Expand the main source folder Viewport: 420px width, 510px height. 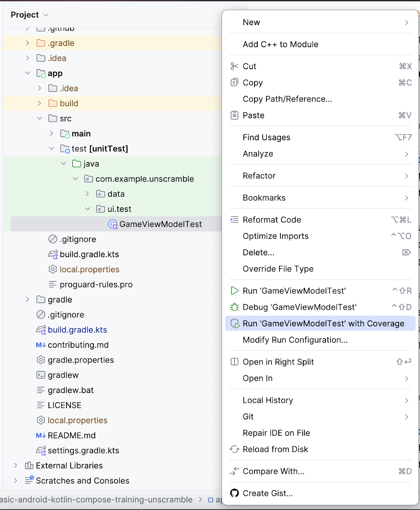coord(51,134)
